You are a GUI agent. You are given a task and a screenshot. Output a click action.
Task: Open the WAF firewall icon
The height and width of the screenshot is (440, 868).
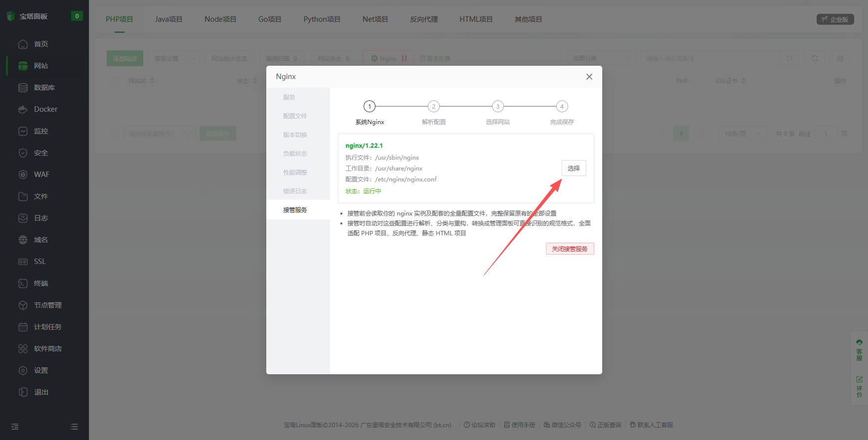point(23,175)
